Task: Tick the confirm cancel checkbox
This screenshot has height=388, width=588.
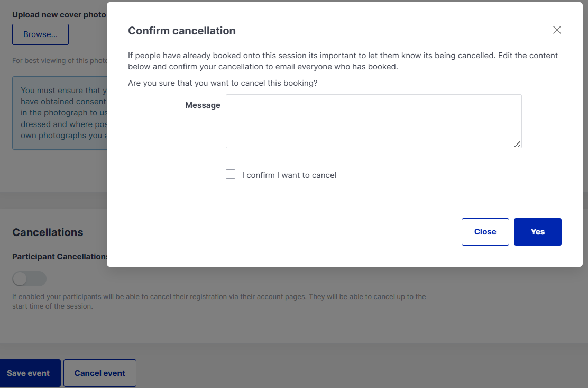Action: pyautogui.click(x=231, y=175)
